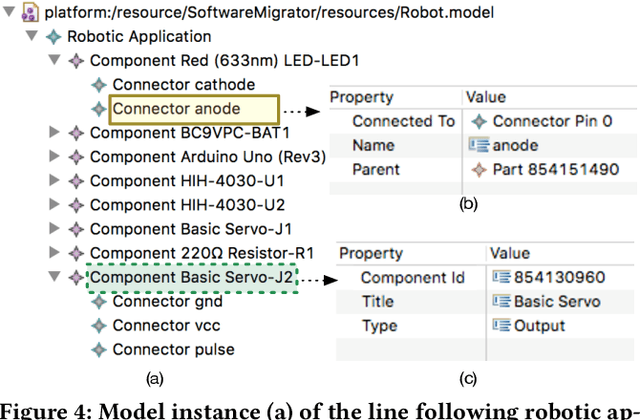The width and height of the screenshot is (640, 420).
Task: Collapse the Robotic Application tree node
Action: pos(33,37)
